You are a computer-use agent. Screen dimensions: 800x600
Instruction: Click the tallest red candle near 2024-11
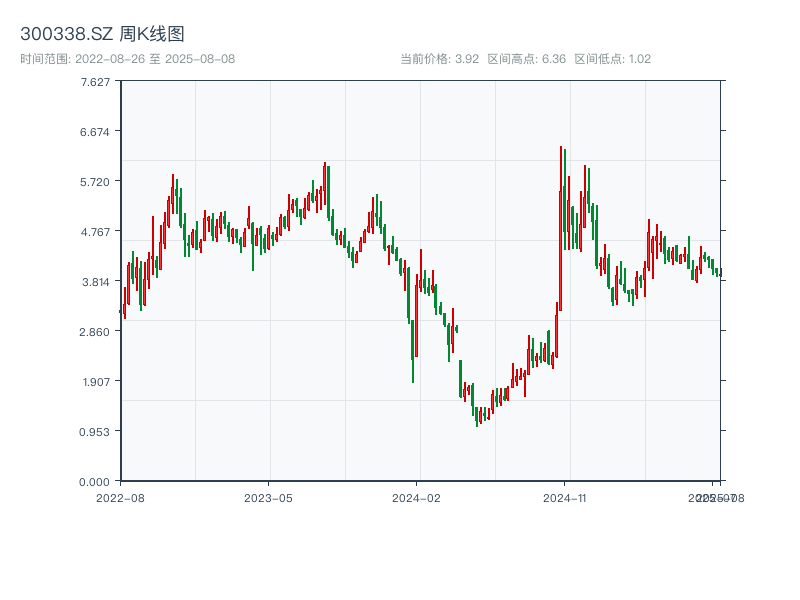(561, 229)
